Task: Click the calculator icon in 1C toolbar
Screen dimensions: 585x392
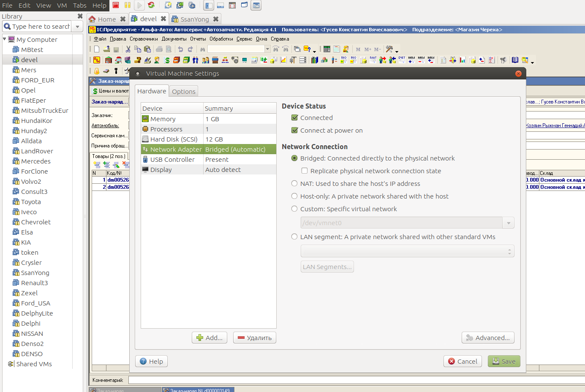Action: (x=327, y=49)
